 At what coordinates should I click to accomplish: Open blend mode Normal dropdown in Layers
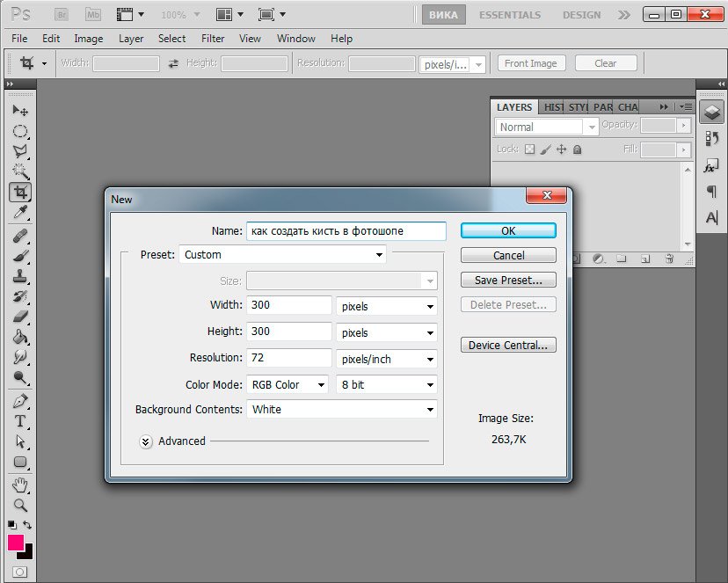click(547, 127)
